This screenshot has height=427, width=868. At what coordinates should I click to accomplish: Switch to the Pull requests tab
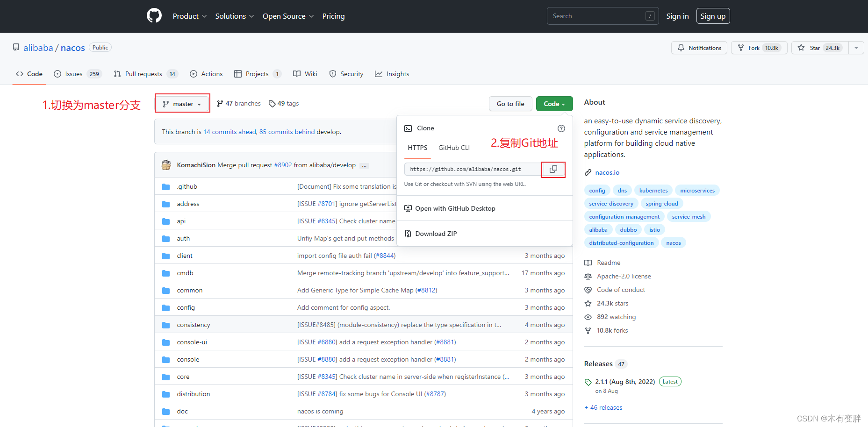tap(145, 74)
